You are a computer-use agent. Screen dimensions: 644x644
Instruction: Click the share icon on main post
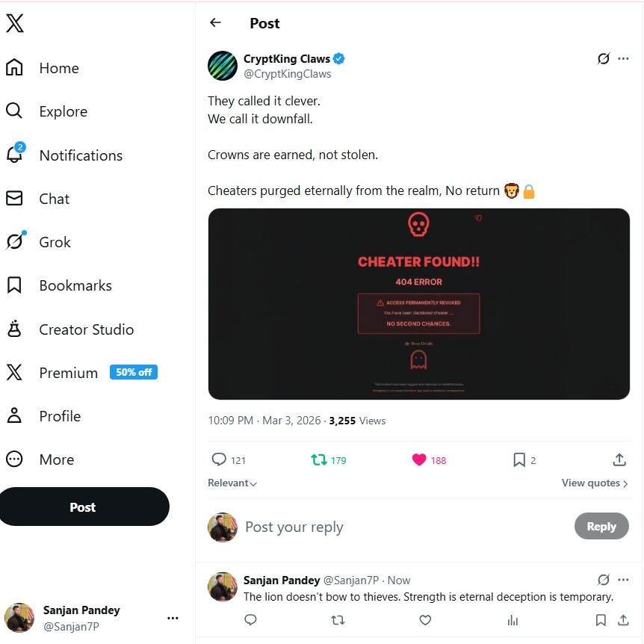[619, 459]
